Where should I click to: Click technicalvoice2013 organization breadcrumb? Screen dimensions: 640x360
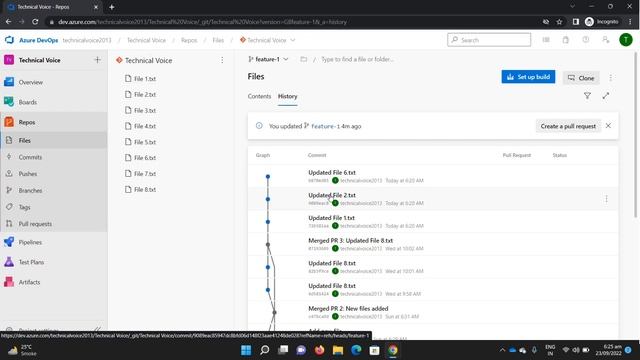click(87, 40)
